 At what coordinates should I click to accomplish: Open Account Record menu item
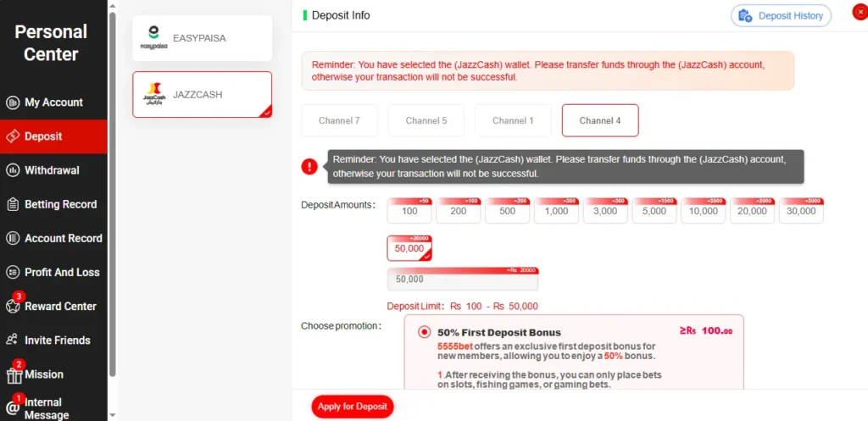(x=53, y=238)
